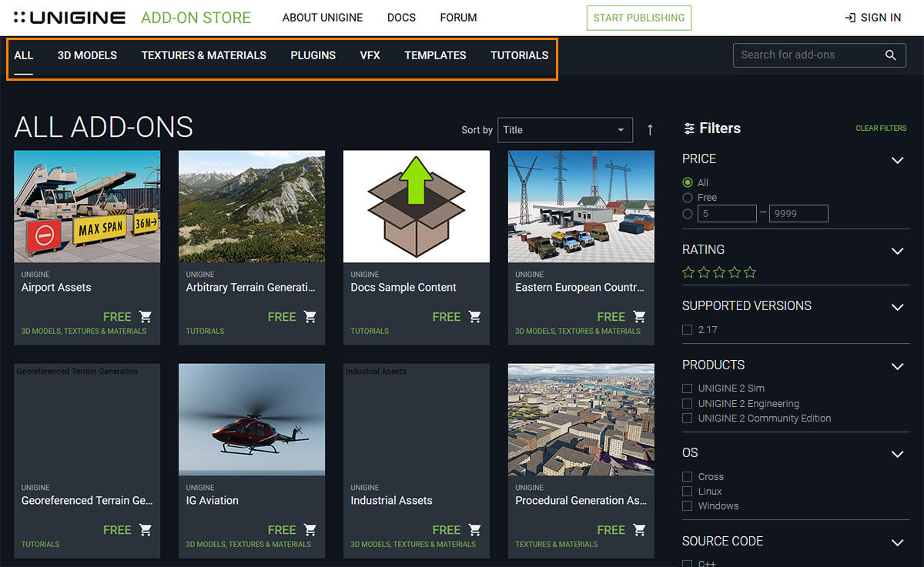The image size is (924, 567).
Task: Click START PUBLISHING button
Action: click(639, 18)
